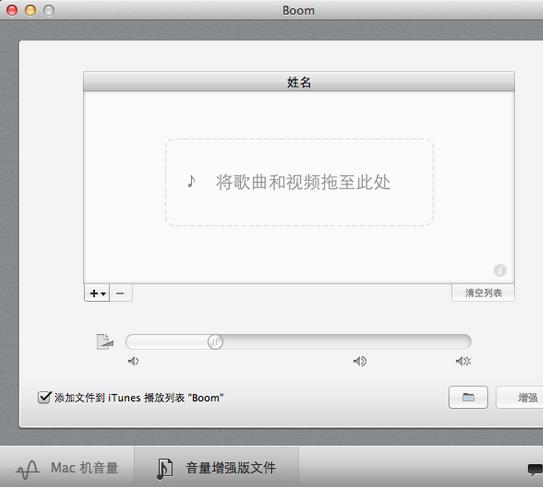Viewport: 543px width, 487px height.
Task: Click the 姓名 column header
Action: (x=299, y=82)
